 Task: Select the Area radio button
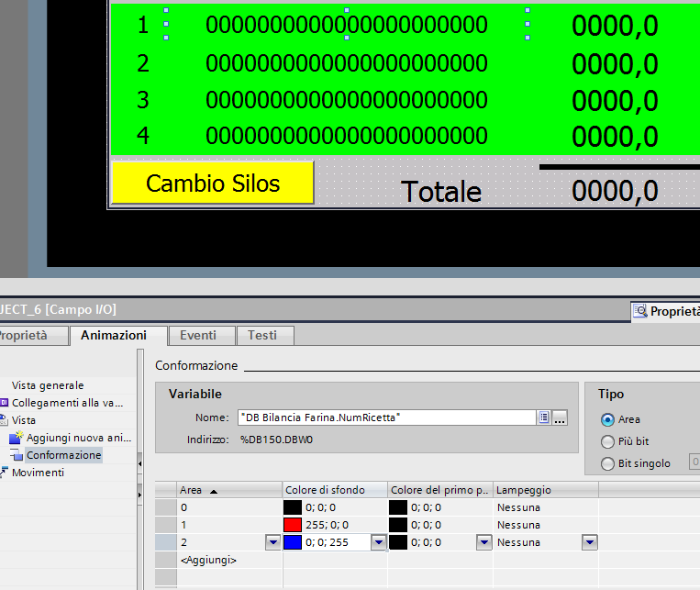[607, 419]
